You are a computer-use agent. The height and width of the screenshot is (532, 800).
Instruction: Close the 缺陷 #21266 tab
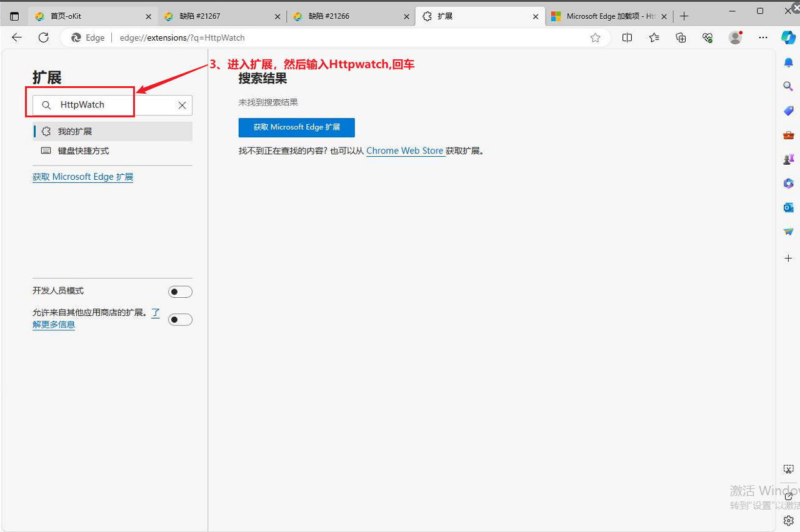tap(406, 17)
